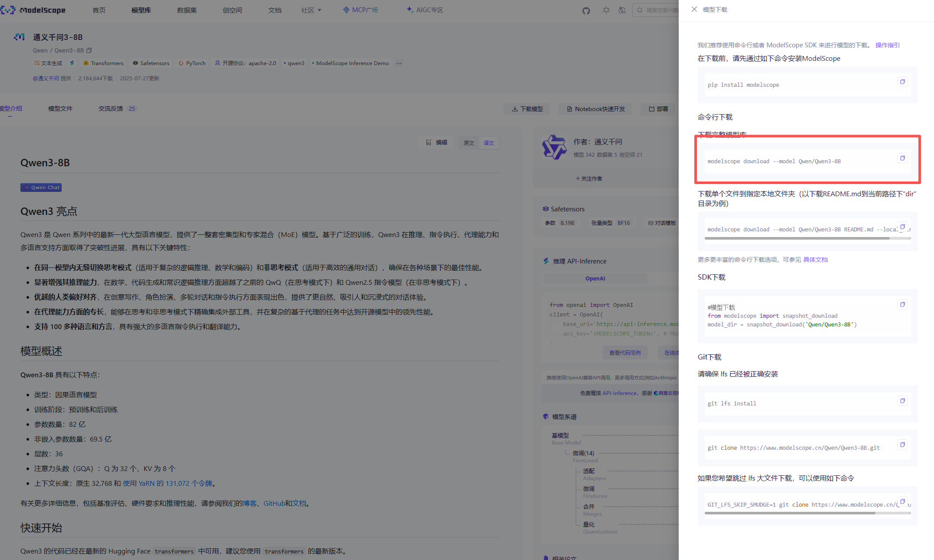Image resolution: width=934 pixels, height=560 pixels.
Task: Copy the git clone Qwen3-8B command
Action: [902, 445]
